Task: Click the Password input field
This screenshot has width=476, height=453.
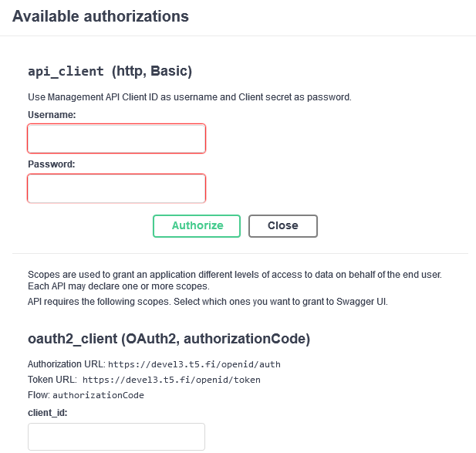Action: (x=116, y=188)
